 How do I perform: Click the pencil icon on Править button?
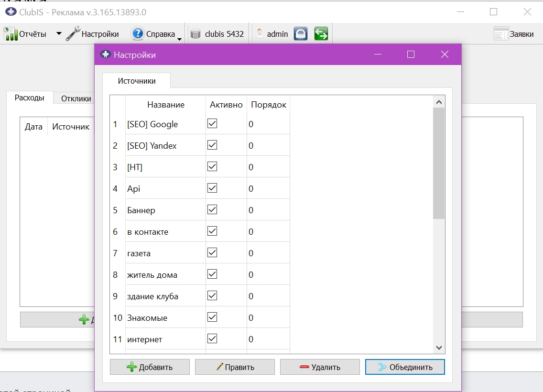coord(219,367)
